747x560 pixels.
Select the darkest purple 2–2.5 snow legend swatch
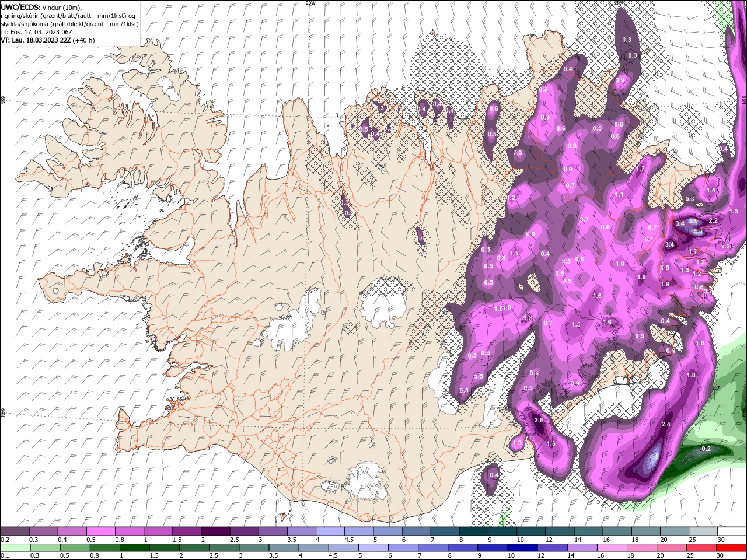click(215, 531)
